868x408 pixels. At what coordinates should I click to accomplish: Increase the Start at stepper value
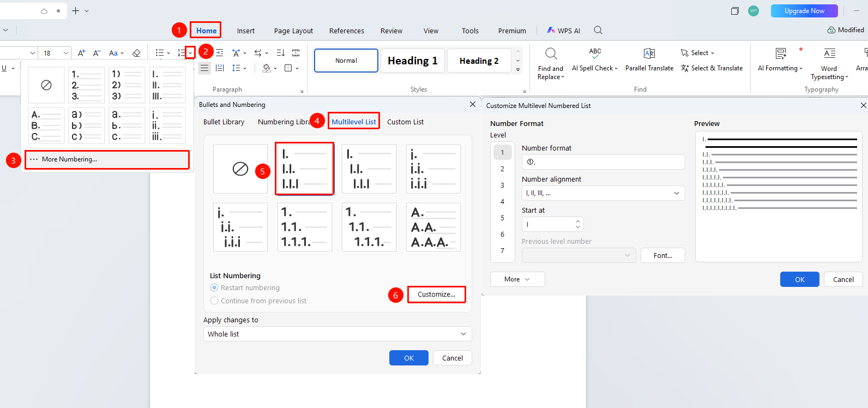[x=578, y=221]
